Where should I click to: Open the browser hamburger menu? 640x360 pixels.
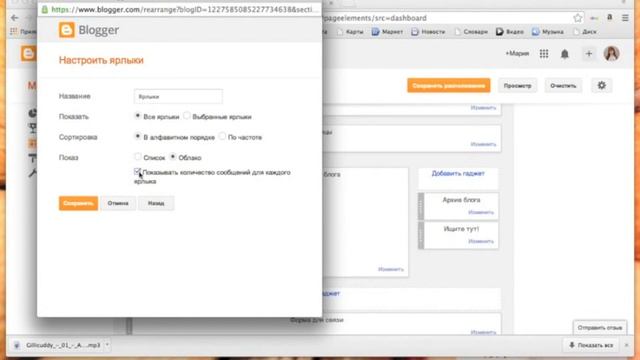625,18
